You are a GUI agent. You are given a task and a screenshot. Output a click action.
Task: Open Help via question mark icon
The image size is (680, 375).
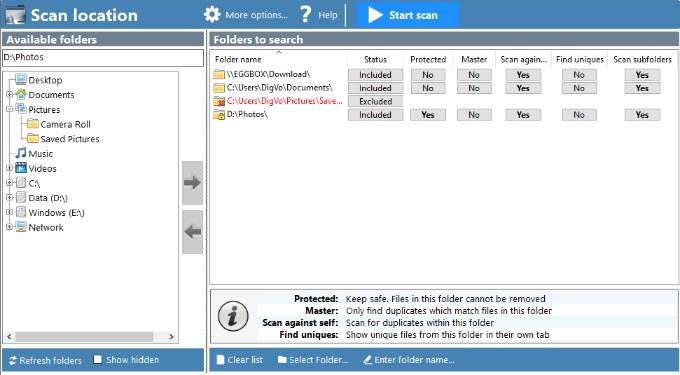306,15
